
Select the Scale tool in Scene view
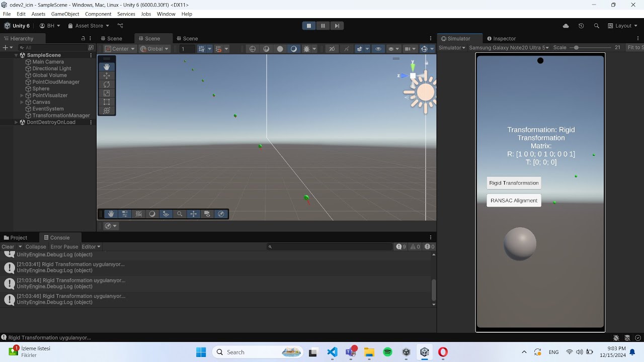107,93
